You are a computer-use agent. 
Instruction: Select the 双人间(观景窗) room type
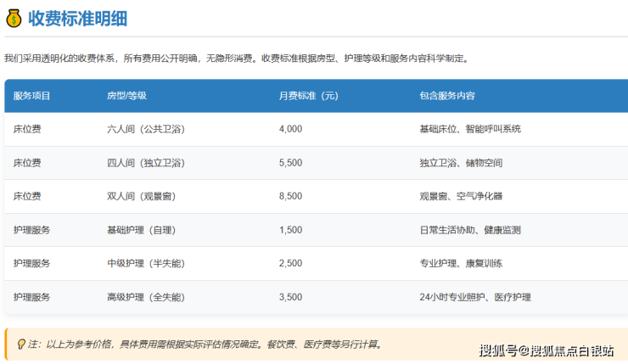[x=141, y=196]
